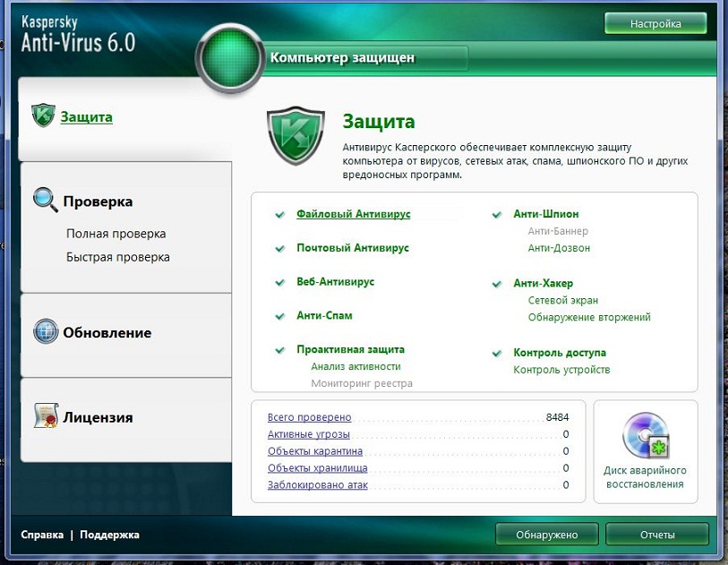Click checkmark next to Анти-Спам
Viewport: 728px width, 565px height.
click(x=280, y=316)
